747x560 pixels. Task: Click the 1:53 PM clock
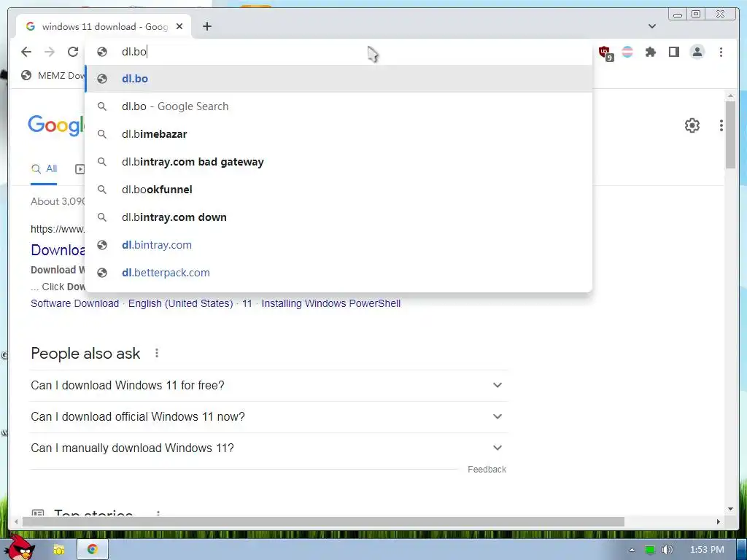tap(707, 550)
